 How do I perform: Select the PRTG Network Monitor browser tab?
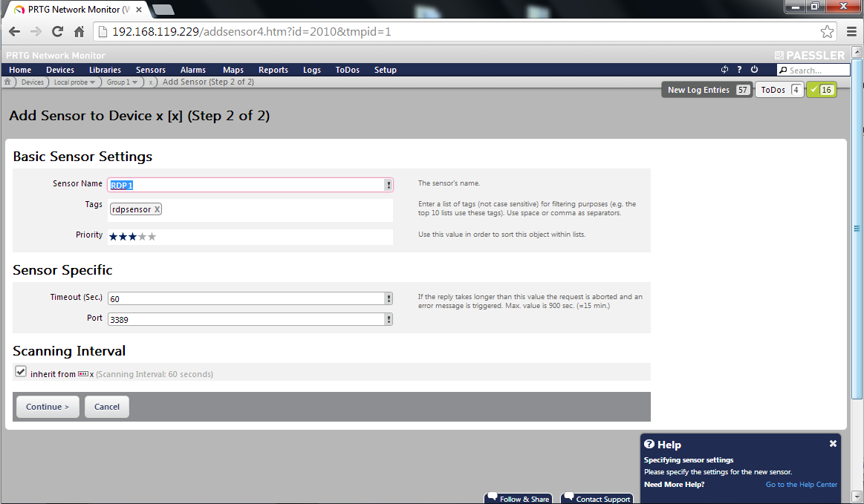(x=77, y=10)
